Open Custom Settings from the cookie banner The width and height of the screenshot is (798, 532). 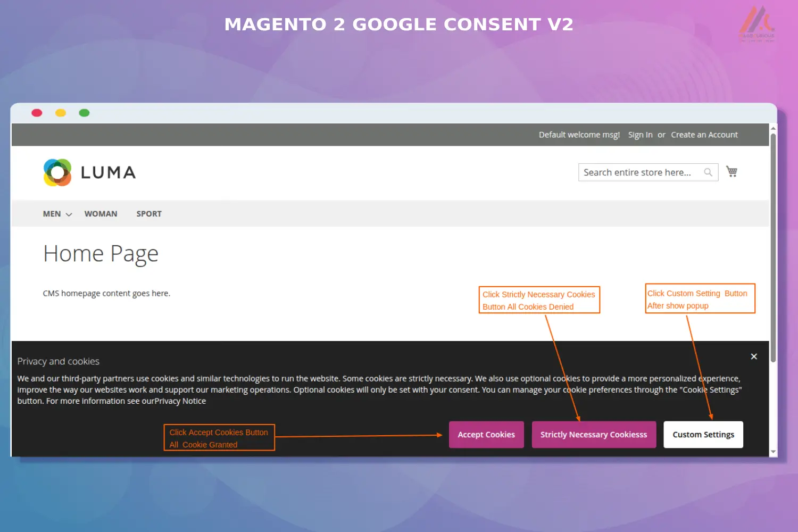pyautogui.click(x=703, y=434)
